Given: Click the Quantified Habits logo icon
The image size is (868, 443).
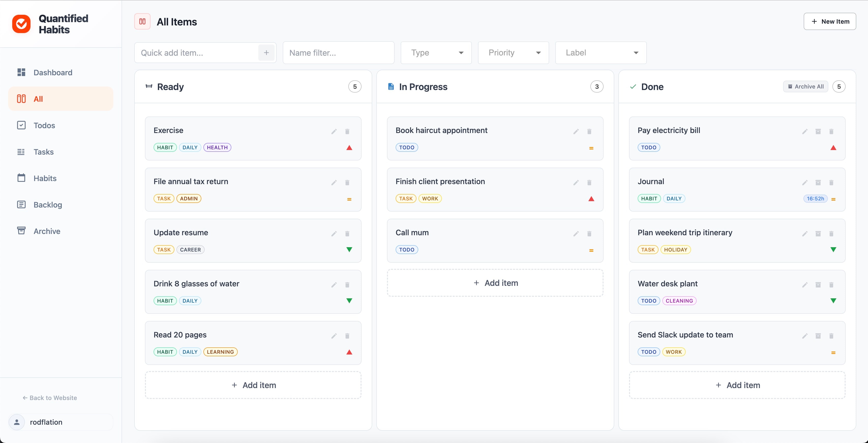Looking at the screenshot, I should point(21,24).
